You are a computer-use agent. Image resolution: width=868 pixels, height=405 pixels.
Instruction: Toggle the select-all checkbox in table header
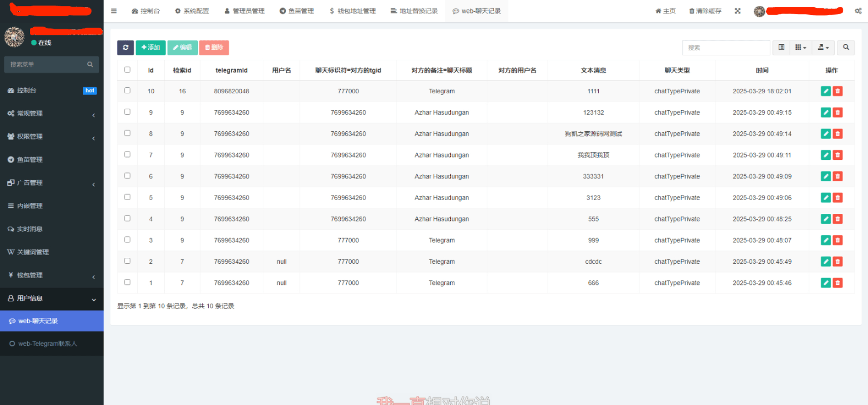click(127, 70)
